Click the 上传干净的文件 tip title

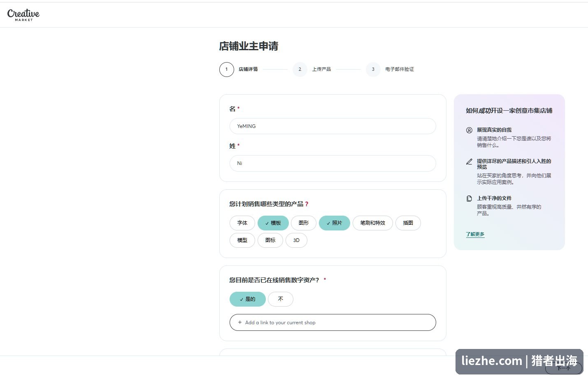pos(494,198)
